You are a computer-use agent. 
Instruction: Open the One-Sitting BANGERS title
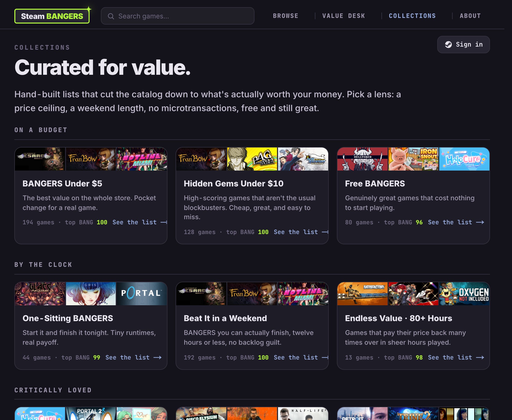pos(68,318)
